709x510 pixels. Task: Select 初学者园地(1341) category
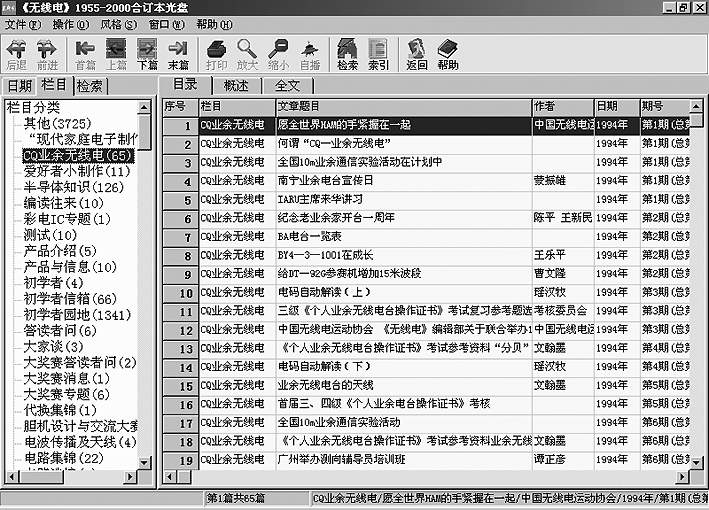(x=77, y=315)
